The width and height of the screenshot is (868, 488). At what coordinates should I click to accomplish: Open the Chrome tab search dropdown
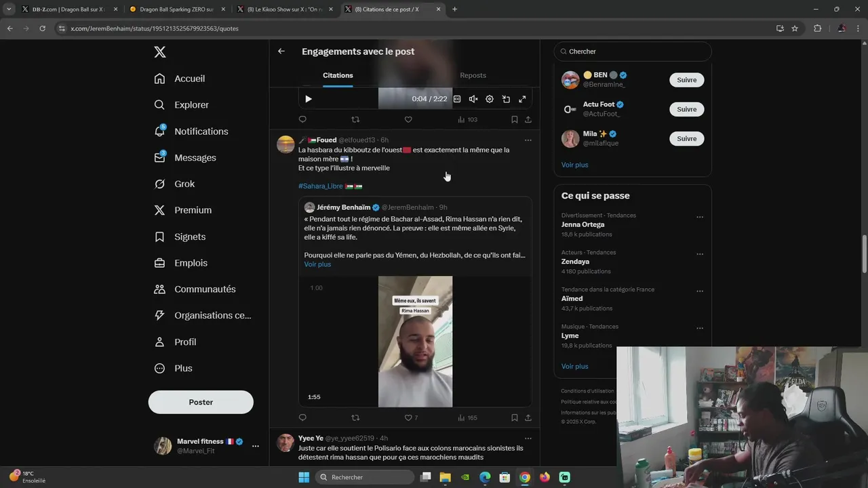9,9
